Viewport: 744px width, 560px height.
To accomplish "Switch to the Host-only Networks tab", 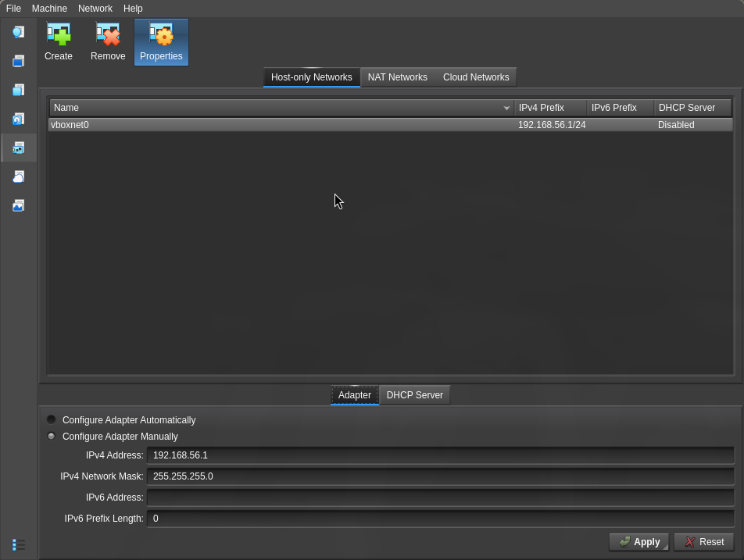I will (312, 77).
